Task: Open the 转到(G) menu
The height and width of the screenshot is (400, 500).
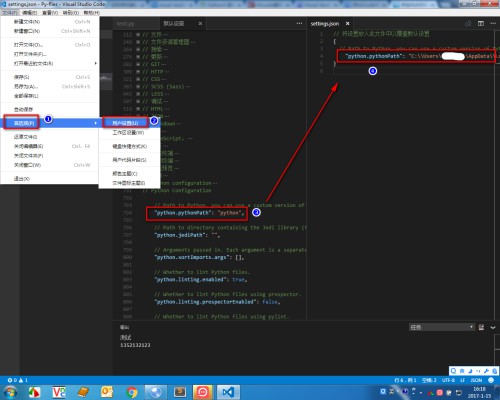Action: [x=71, y=13]
